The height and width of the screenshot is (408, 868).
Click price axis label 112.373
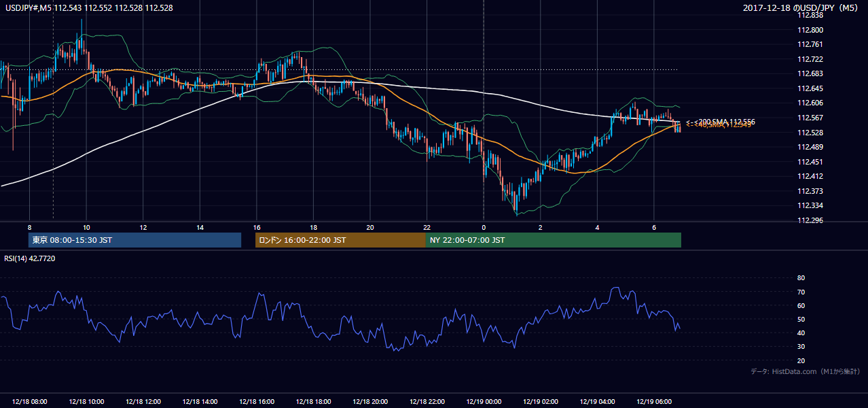pos(811,191)
